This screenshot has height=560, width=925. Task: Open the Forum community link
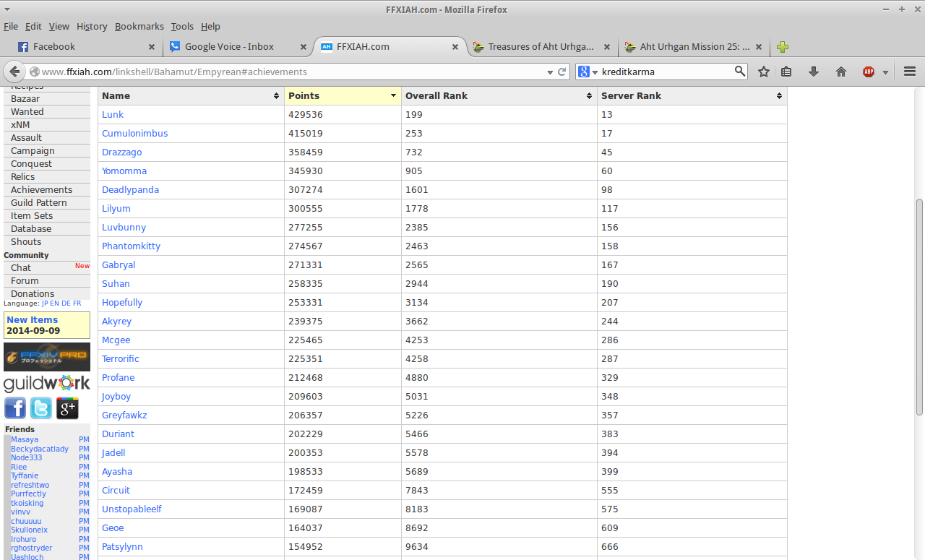(x=25, y=281)
